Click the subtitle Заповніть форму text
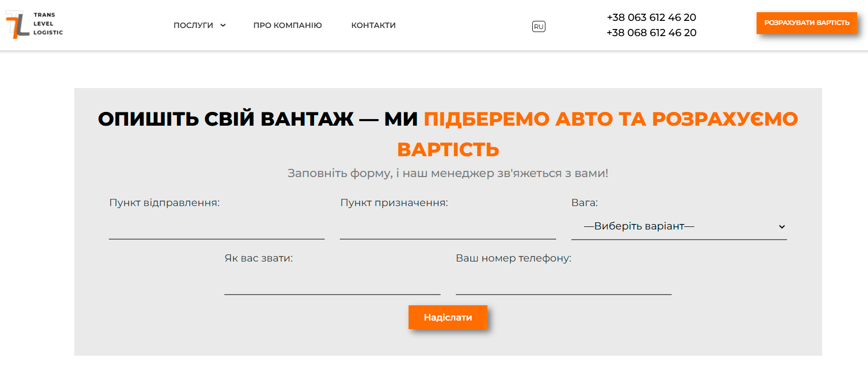The image size is (868, 376). [x=448, y=173]
